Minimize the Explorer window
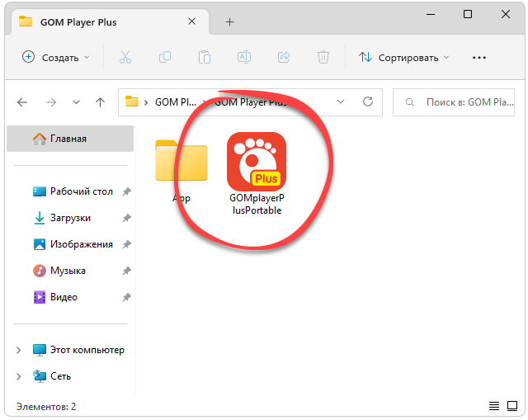This screenshot has height=420, width=528. (x=431, y=15)
